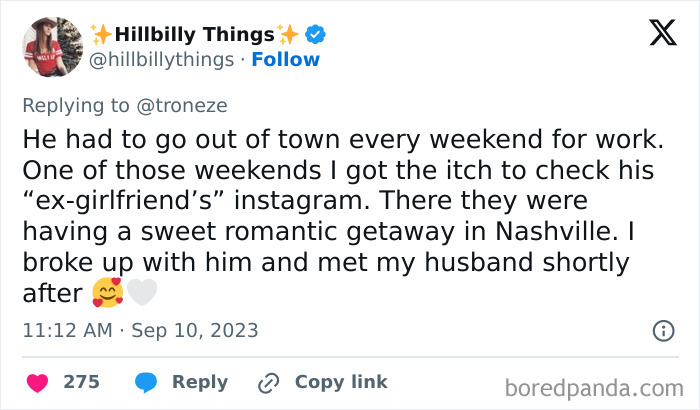Open the @hillbillythings handle link
The image size is (700, 410).
[163, 60]
